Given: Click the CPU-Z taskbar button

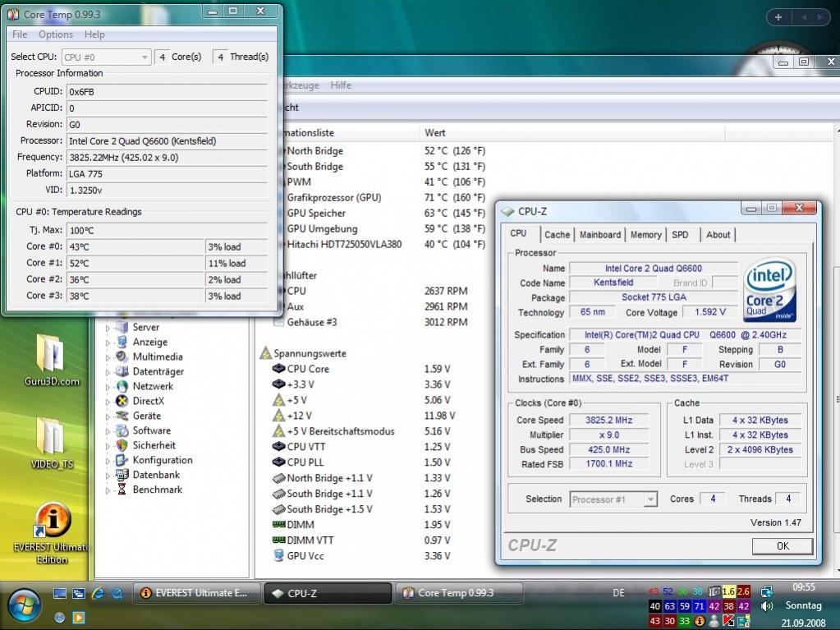Looking at the screenshot, I should tap(328, 593).
